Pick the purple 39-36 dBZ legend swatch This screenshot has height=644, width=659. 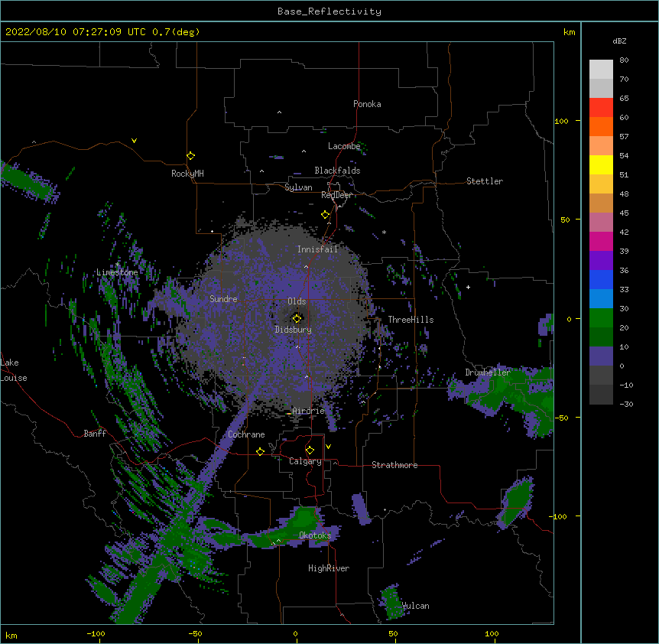601,261
